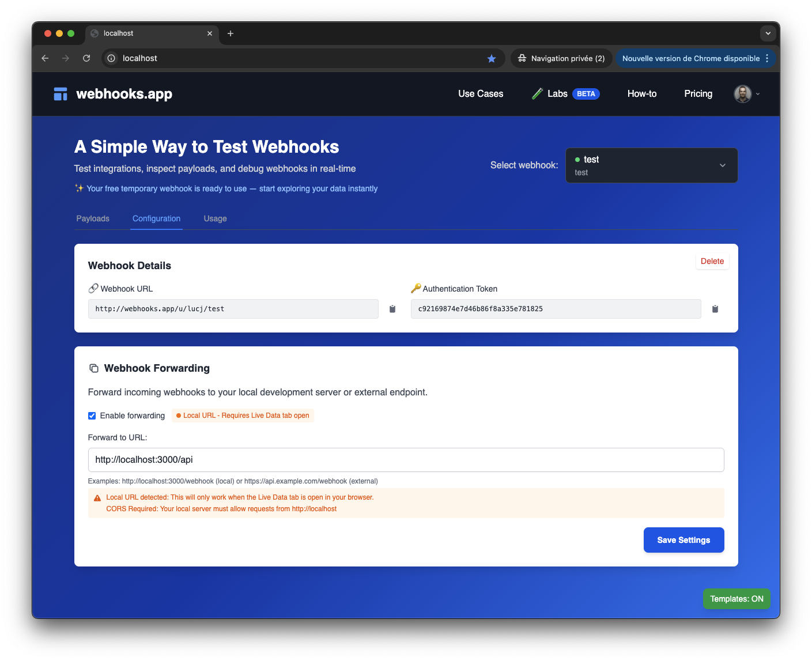The image size is (812, 661).
Task: Click the Delete webhook button
Action: [x=712, y=261]
